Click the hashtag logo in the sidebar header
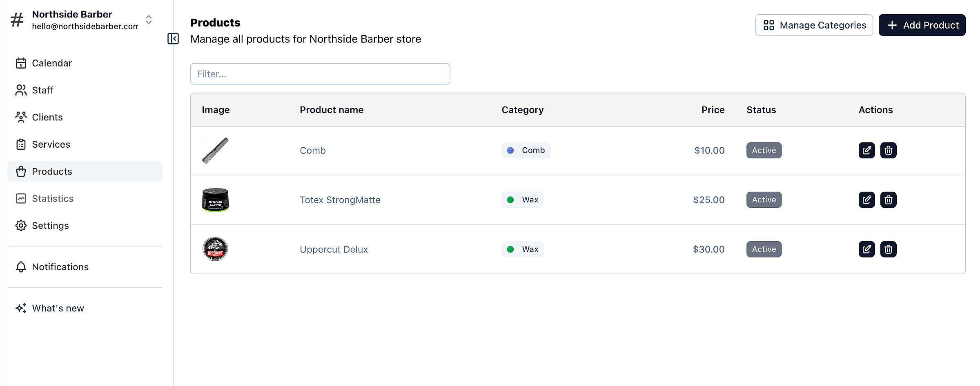This screenshot has width=980, height=386. pos(17,20)
